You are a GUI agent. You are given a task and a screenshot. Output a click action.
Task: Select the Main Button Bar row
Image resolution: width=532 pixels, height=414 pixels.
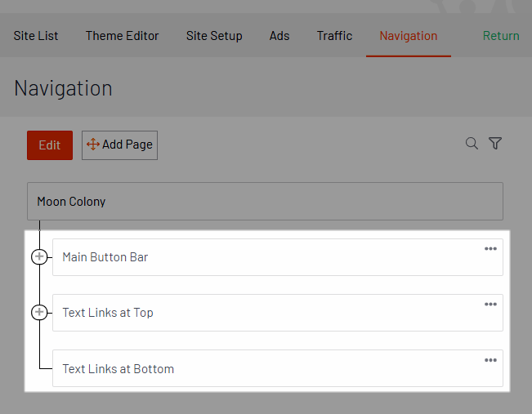click(278, 257)
